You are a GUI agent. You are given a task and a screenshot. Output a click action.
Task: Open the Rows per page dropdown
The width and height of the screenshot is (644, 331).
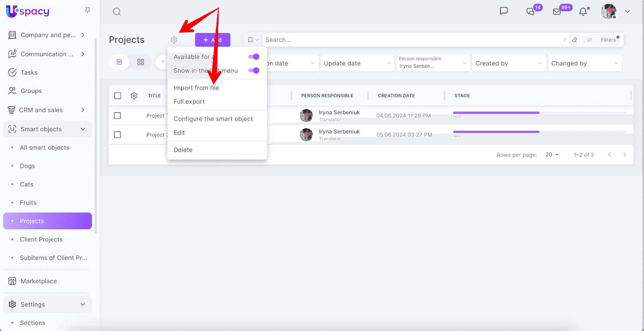(x=552, y=155)
